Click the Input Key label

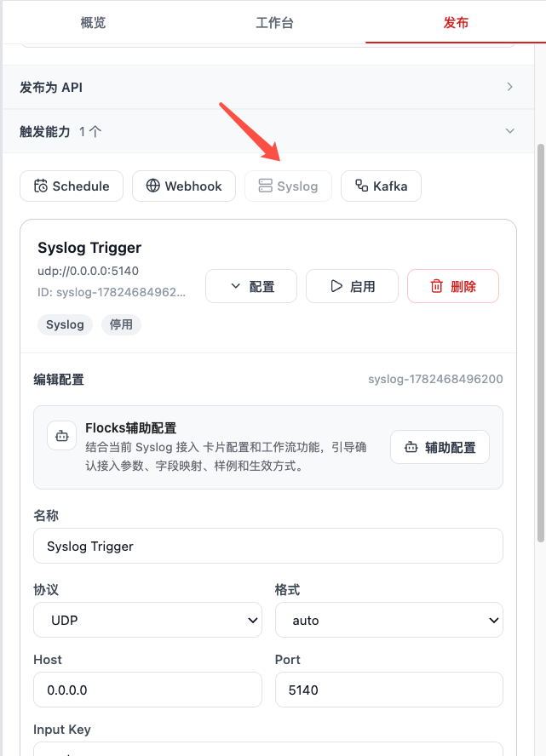click(61, 730)
